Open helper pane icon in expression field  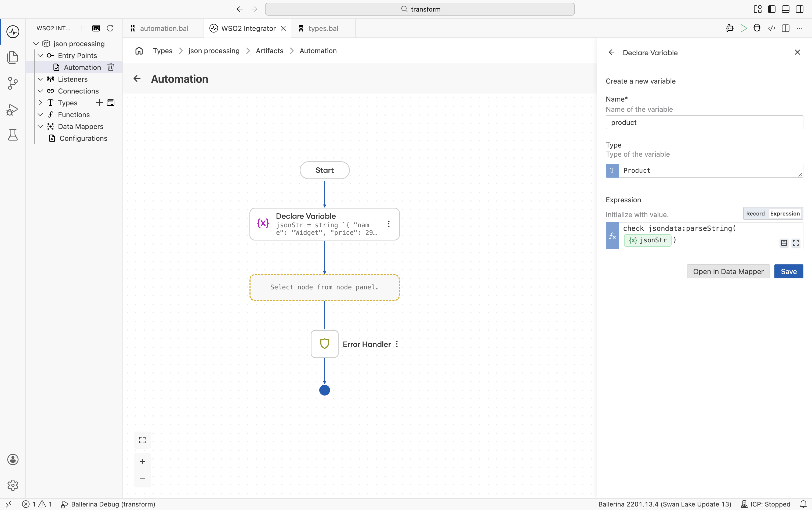784,243
